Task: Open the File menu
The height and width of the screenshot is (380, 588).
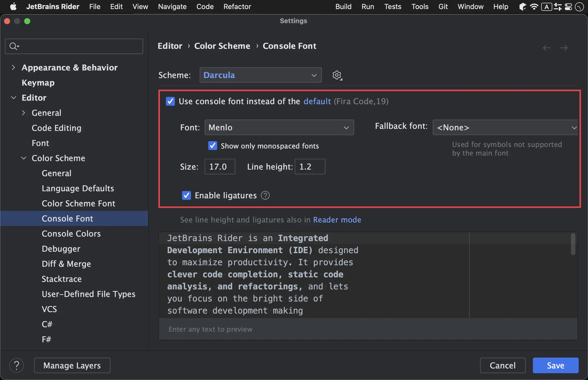Action: pyautogui.click(x=95, y=7)
